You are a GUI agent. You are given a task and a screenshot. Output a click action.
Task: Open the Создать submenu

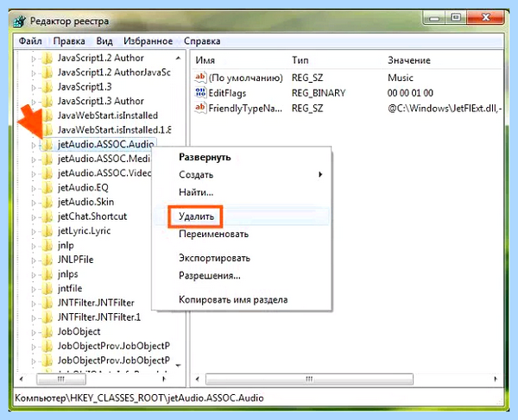coord(196,174)
